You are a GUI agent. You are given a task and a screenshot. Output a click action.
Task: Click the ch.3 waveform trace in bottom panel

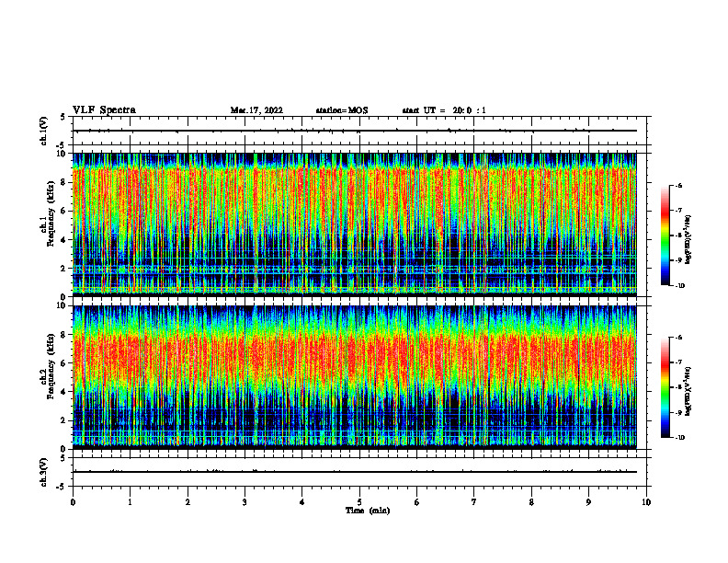click(x=355, y=472)
